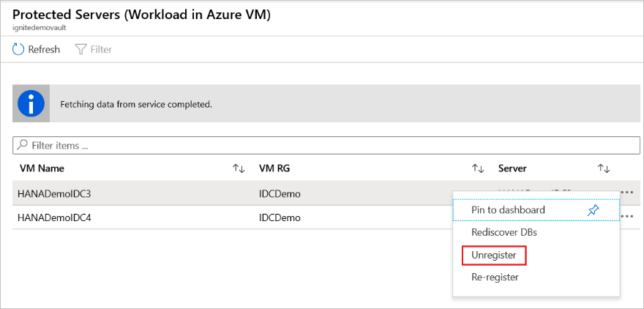The image size is (644, 309).
Task: Choose Pin to dashboard option
Action: point(508,210)
